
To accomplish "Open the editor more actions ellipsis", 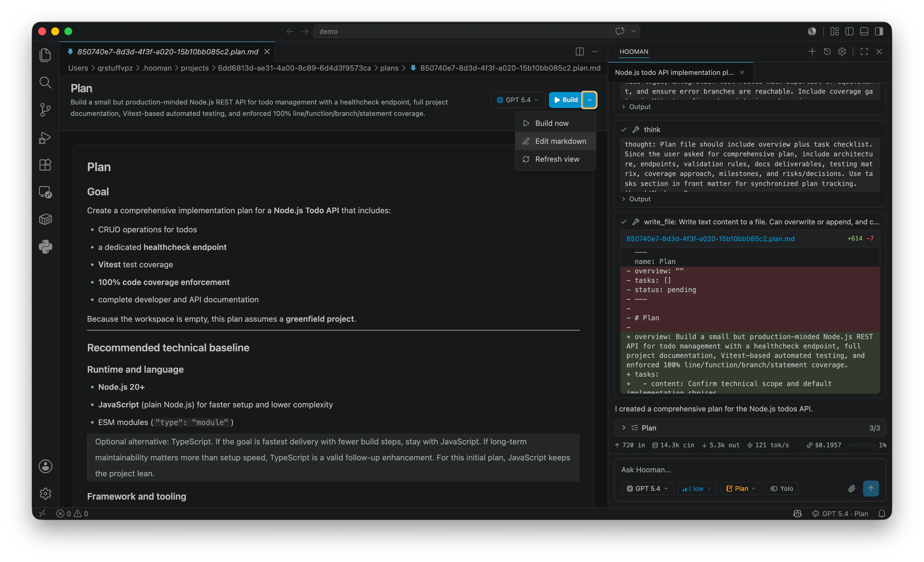I will point(595,52).
